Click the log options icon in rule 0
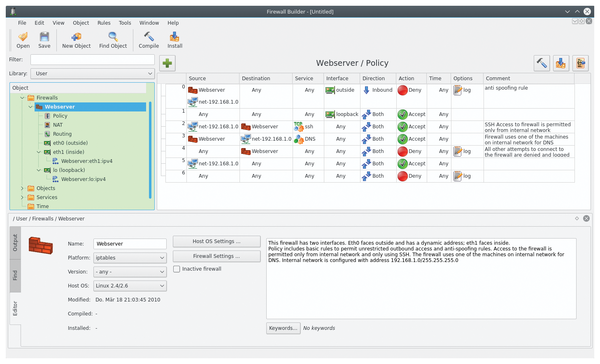The width and height of the screenshot is (600, 364). click(458, 90)
